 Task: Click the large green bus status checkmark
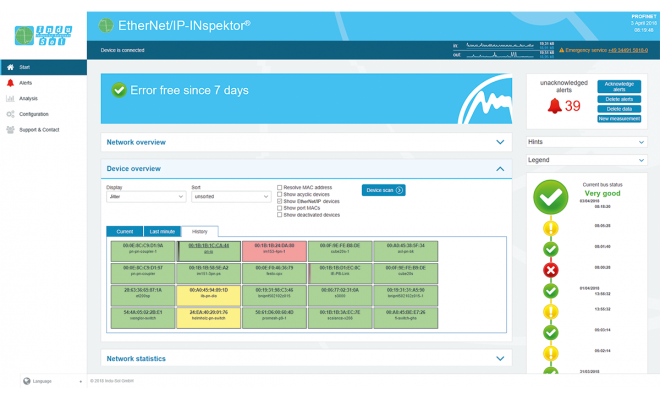[x=549, y=197]
